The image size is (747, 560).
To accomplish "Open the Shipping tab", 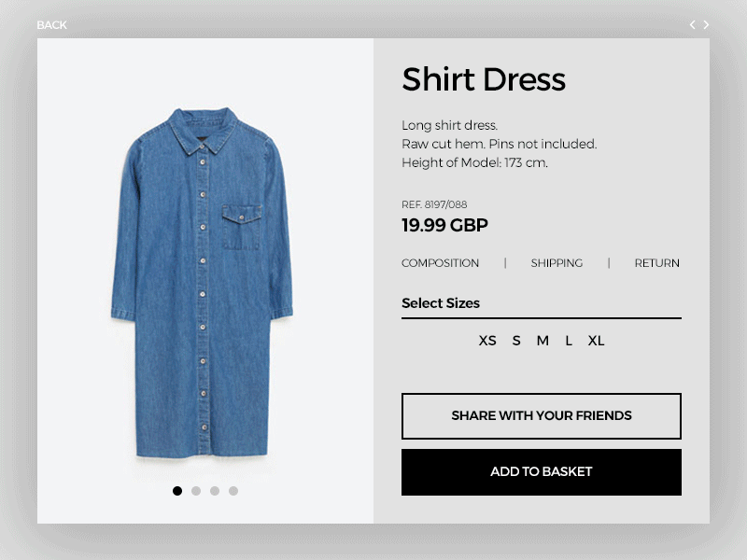I will click(x=557, y=263).
